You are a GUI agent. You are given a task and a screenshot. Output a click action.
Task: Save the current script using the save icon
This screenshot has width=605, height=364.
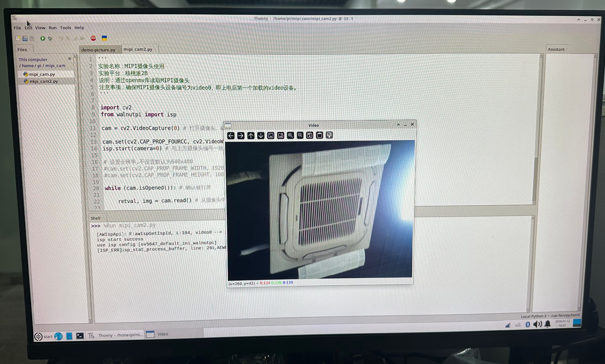[x=25, y=38]
